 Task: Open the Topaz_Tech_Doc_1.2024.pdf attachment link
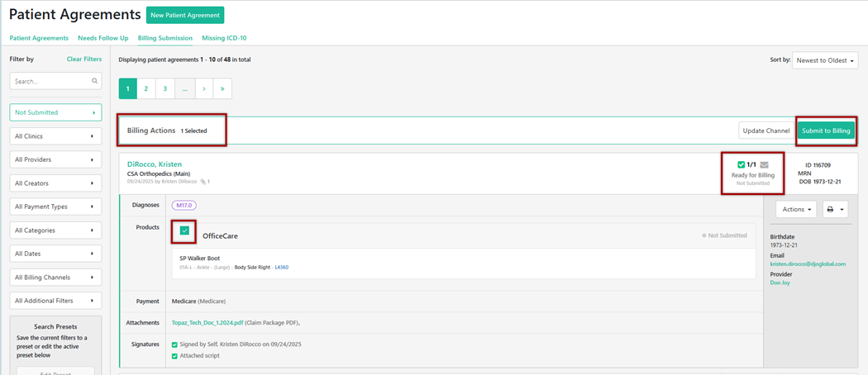[207, 323]
